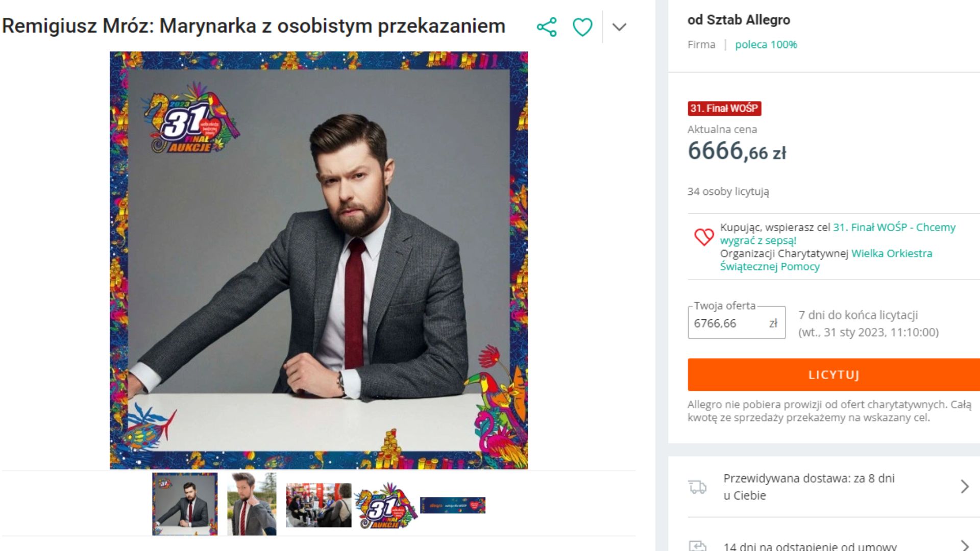Expand the chevron dropdown beside heart icon
The width and height of the screenshot is (980, 551).
[619, 27]
